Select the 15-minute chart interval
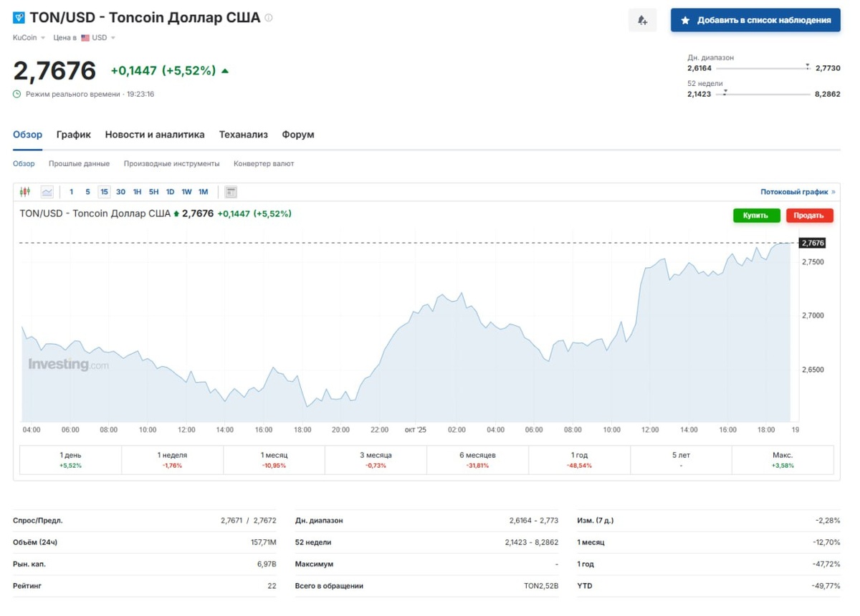Screen dimensions: 860x616 (x=104, y=192)
